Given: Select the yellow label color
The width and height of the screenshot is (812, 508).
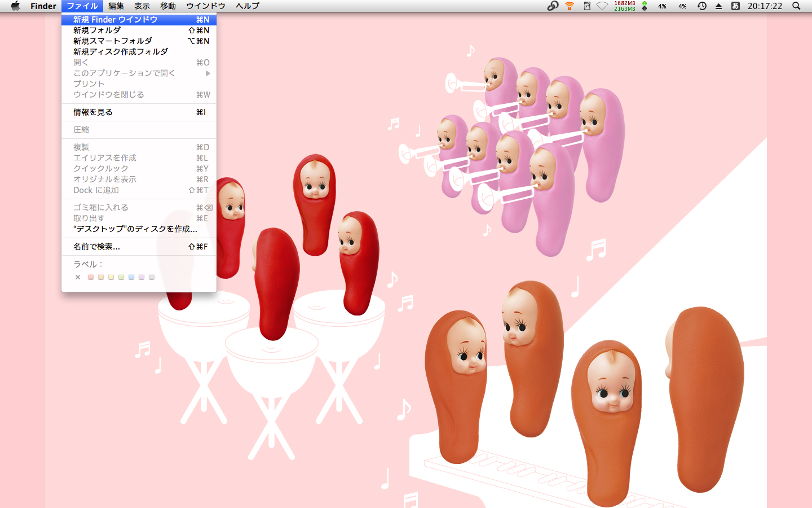Looking at the screenshot, I should pyautogui.click(x=111, y=277).
